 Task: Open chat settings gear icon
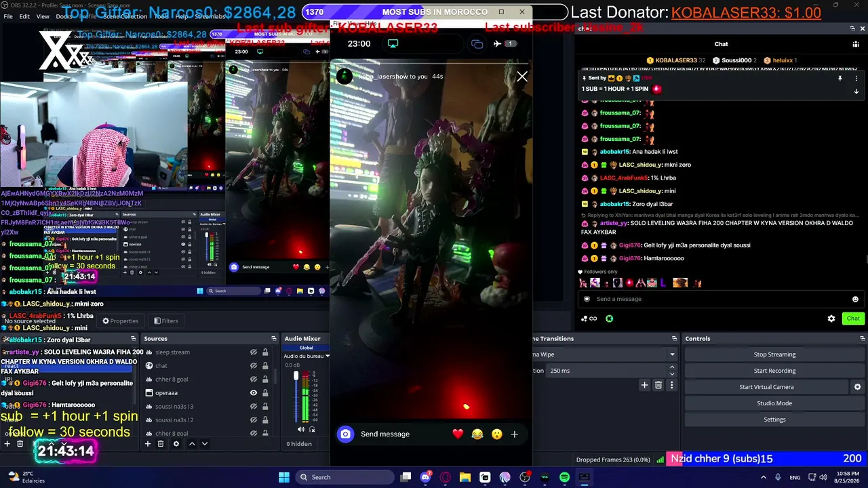(831, 319)
